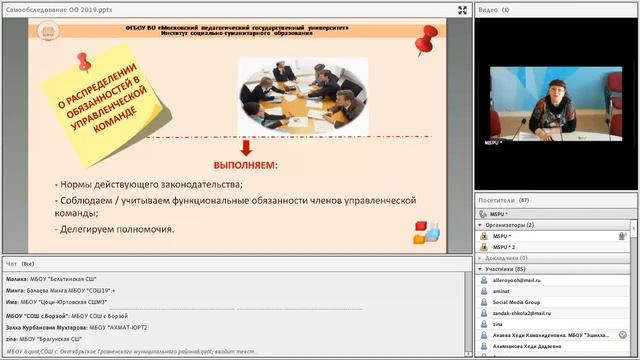Select organizer MSPU * 2 in attendee list
Screen dimensions: 640x360
(553, 247)
